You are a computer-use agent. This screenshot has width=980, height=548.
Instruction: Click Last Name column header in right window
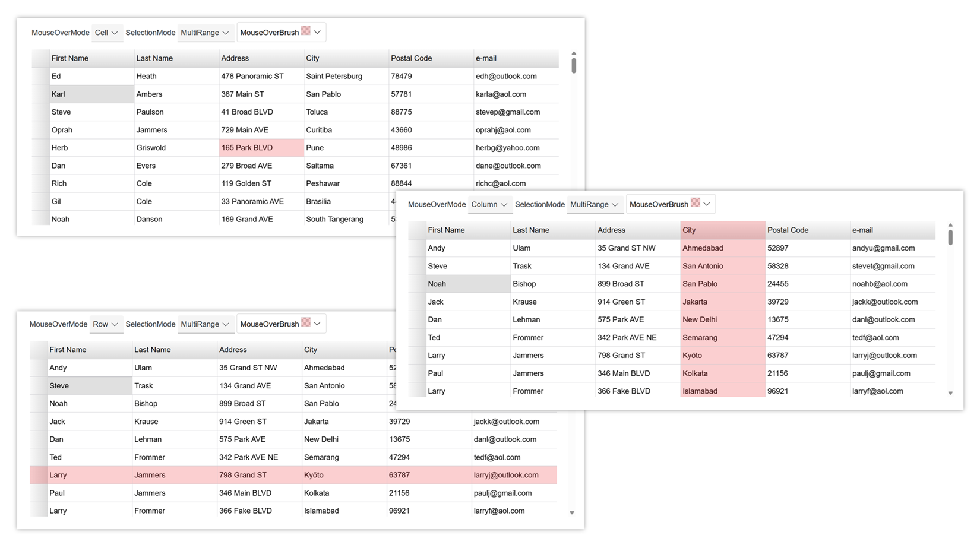(553, 230)
